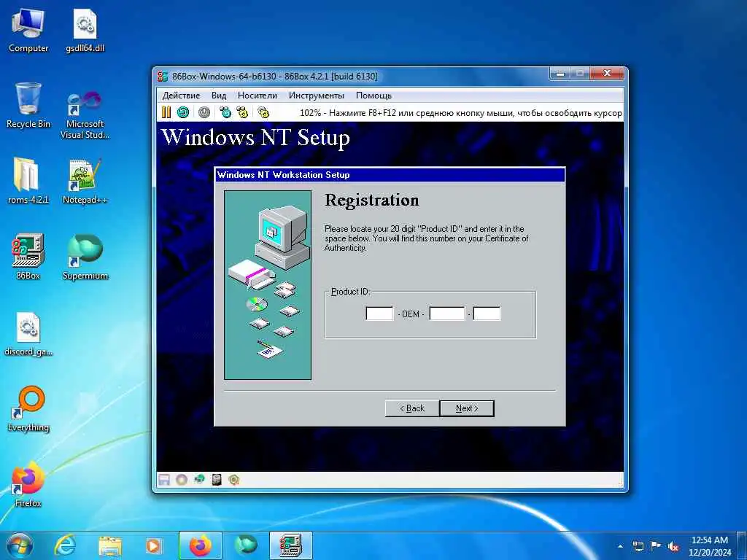Click the first Product ID field
The width and height of the screenshot is (747, 560).
pos(379,314)
